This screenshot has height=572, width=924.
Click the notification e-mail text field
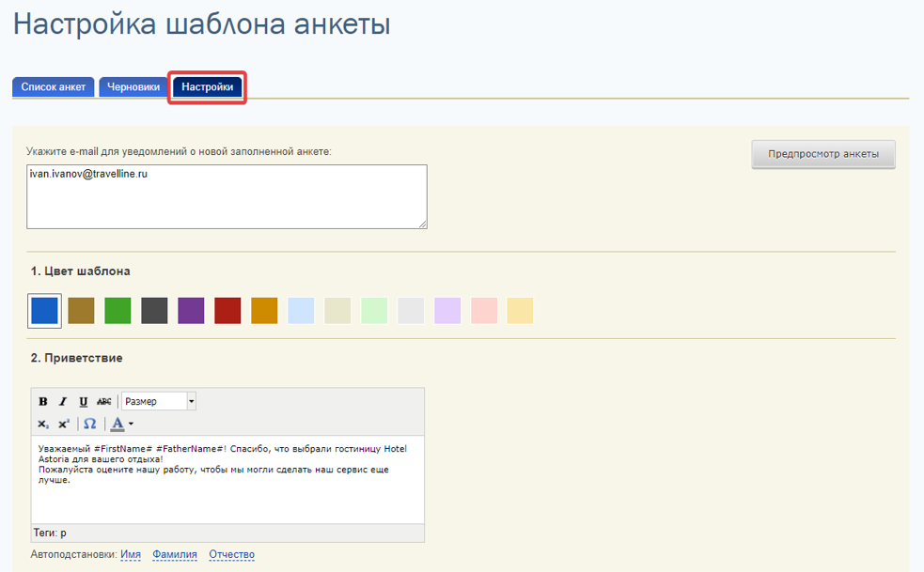227,196
